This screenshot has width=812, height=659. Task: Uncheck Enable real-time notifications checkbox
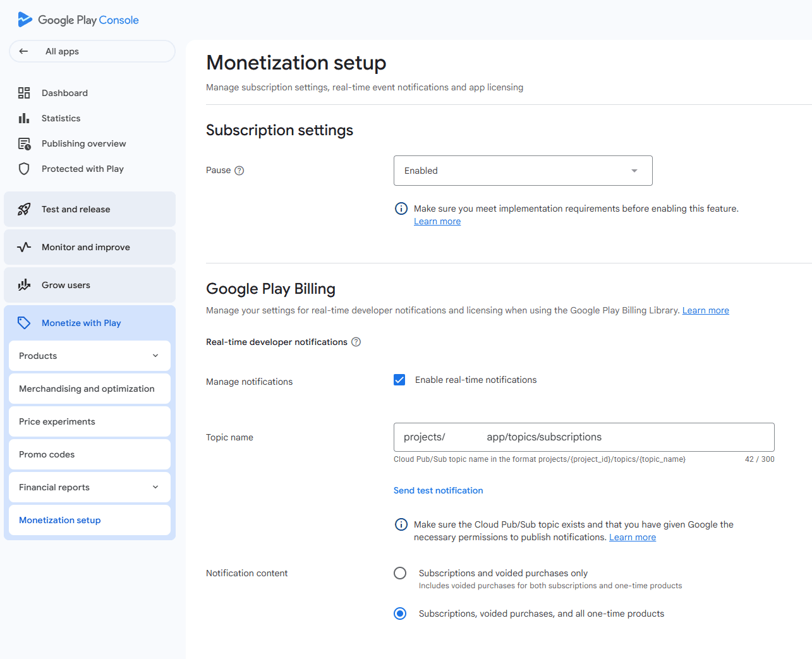point(399,380)
